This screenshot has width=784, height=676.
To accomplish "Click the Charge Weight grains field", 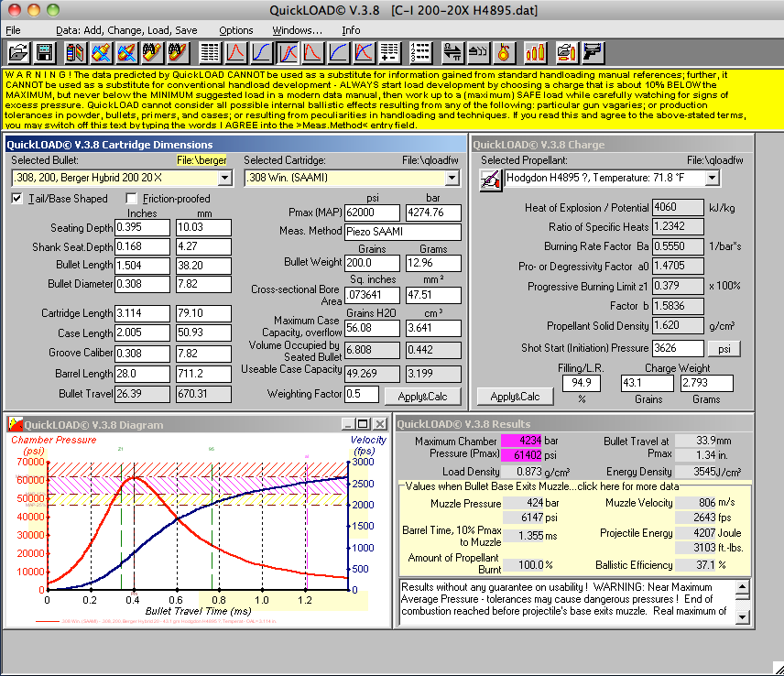I will pyautogui.click(x=647, y=383).
